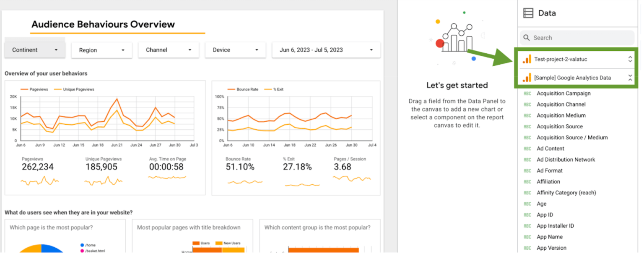Click the ABC icon next to Acquisition Campaign

pyautogui.click(x=527, y=93)
